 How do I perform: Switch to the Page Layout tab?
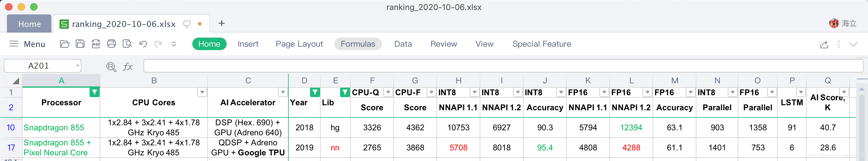point(299,44)
